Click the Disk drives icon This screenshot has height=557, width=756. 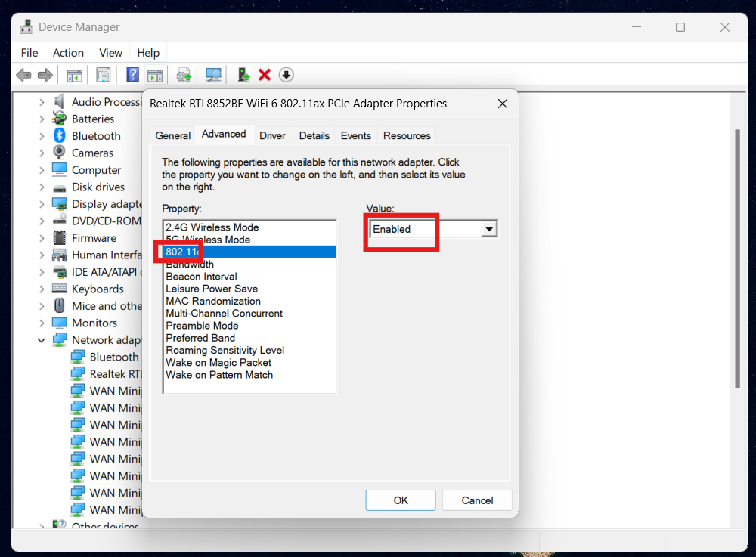[59, 187]
